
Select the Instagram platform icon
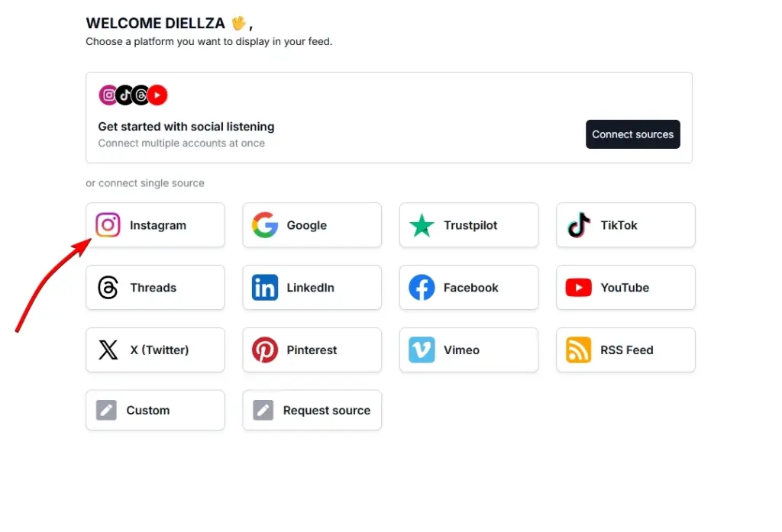point(108,225)
